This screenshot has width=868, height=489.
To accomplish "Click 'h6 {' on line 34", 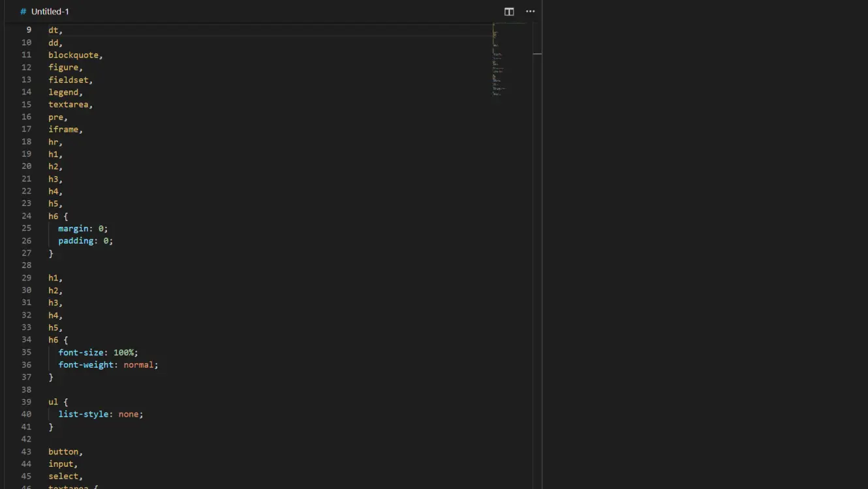I will click(x=58, y=340).
